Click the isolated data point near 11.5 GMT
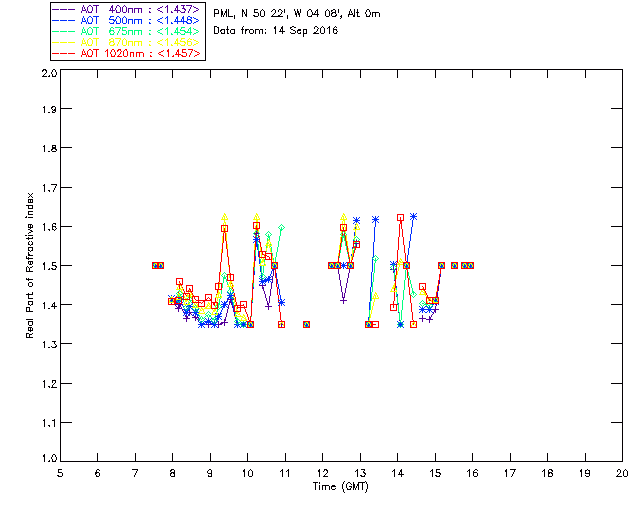640x512 pixels. click(306, 324)
